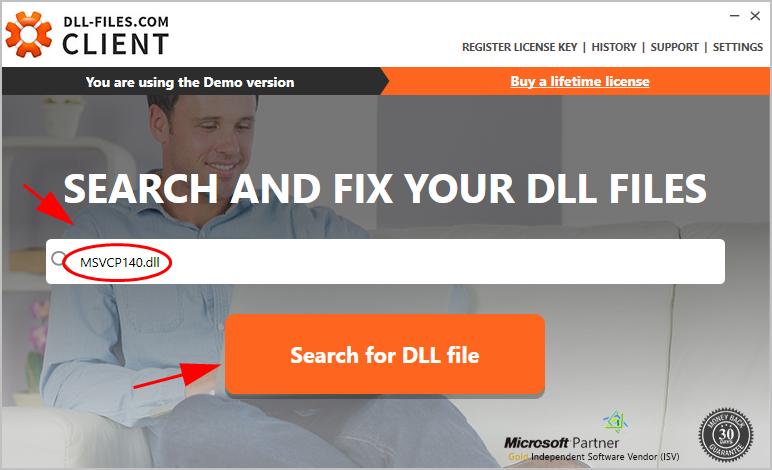Click the small teal icon above Microsoft Partner

pyautogui.click(x=615, y=422)
